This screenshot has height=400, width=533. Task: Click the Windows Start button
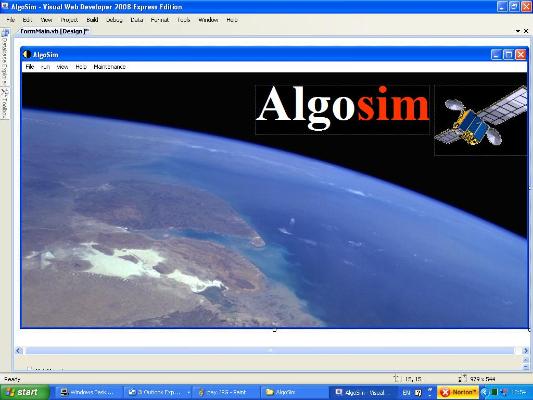tap(25, 392)
